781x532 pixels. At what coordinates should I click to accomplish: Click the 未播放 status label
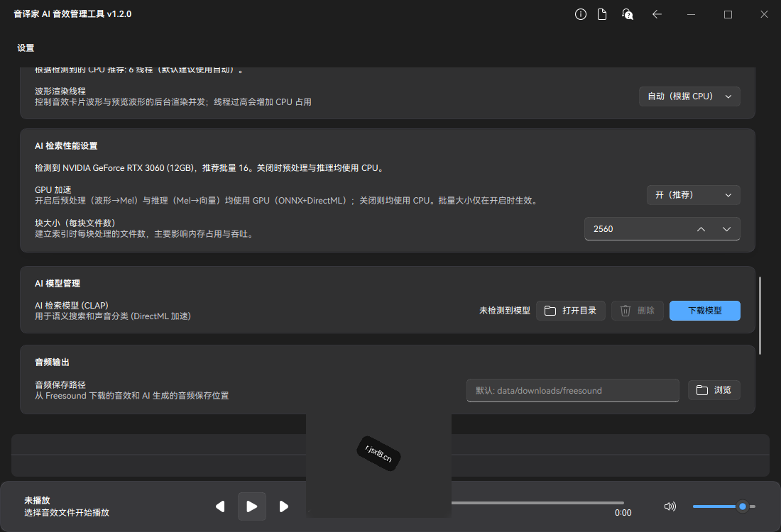[x=38, y=500]
